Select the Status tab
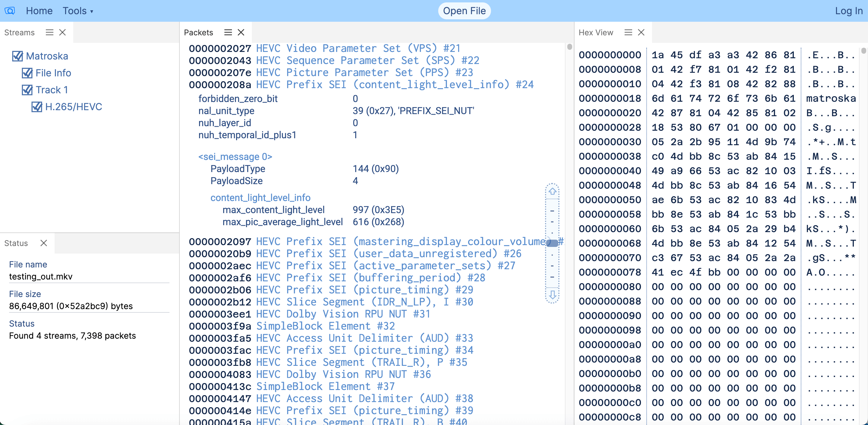 (16, 243)
